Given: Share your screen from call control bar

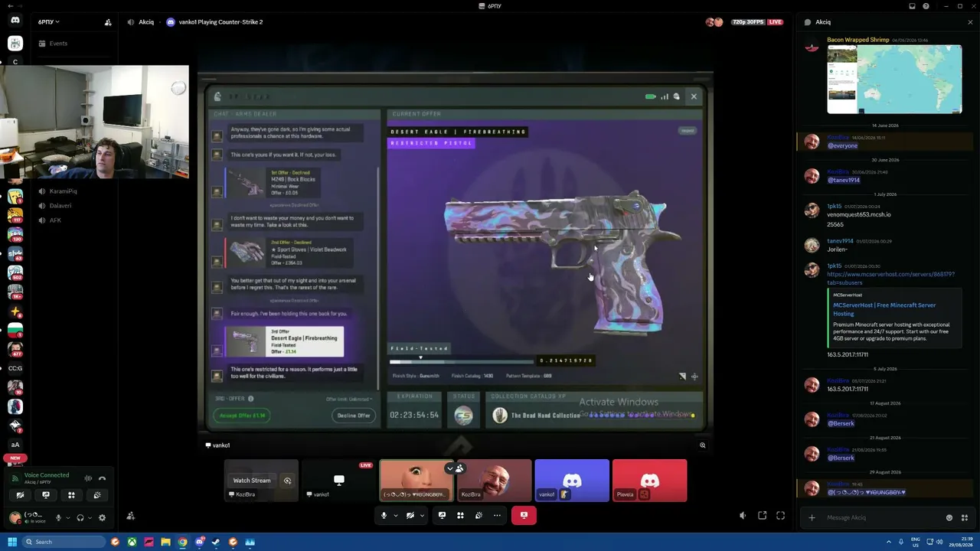Looking at the screenshot, I should coord(442,516).
